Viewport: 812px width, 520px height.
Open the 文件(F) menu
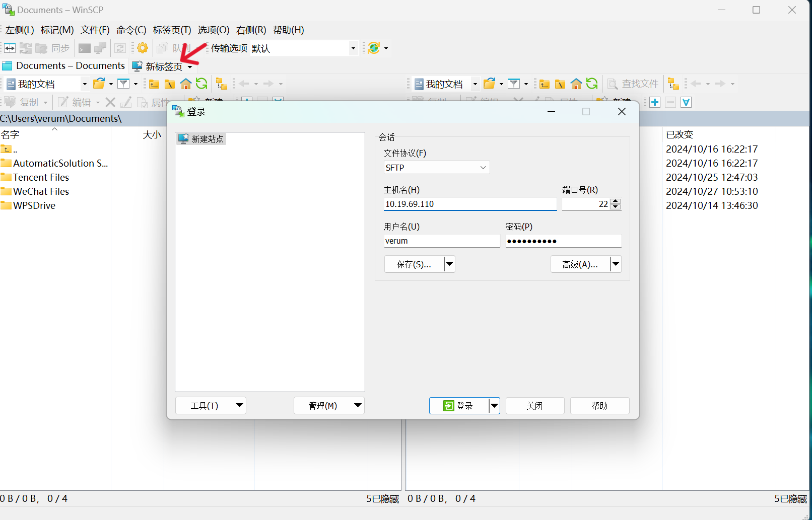click(95, 30)
